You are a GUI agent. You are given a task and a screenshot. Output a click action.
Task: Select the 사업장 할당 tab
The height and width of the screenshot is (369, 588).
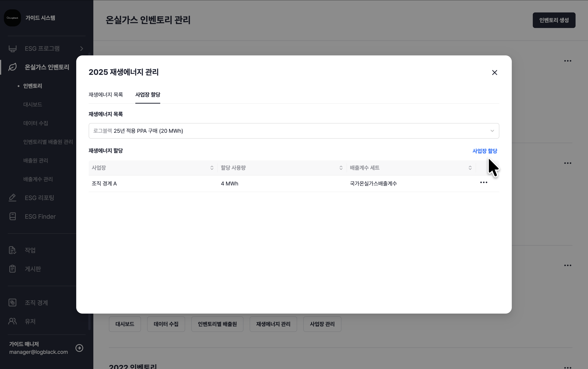pos(148,95)
